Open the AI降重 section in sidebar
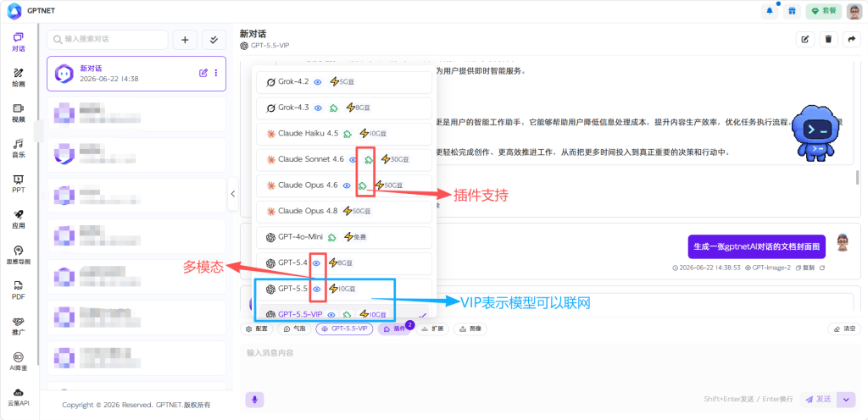This screenshot has height=420, width=868. click(x=19, y=362)
